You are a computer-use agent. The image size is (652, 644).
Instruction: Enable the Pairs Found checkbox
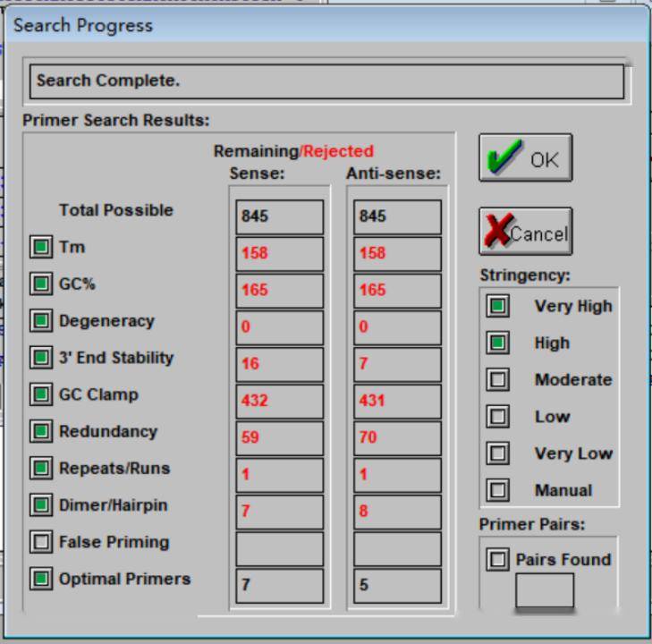click(498, 560)
